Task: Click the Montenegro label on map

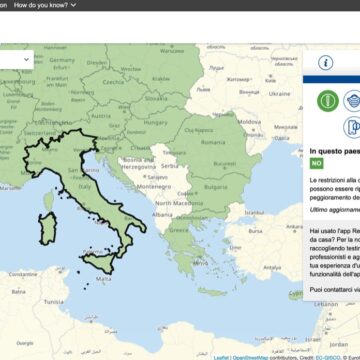Action: 154,187
